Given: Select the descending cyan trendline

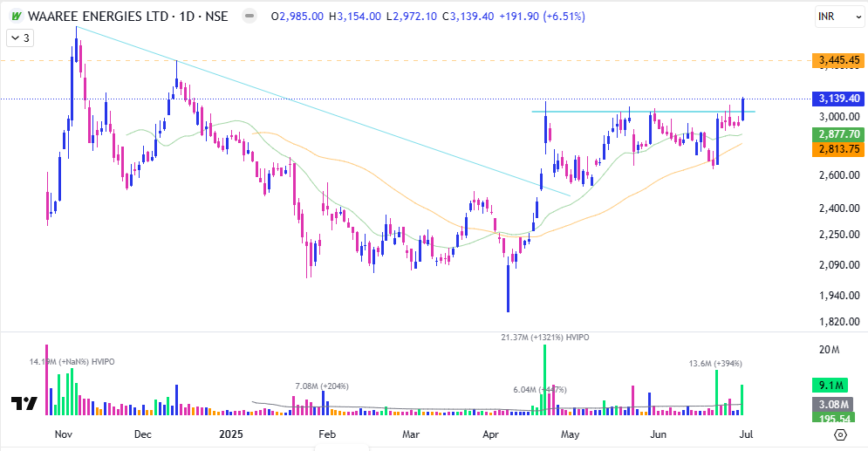Looking at the screenshot, I should (323, 111).
